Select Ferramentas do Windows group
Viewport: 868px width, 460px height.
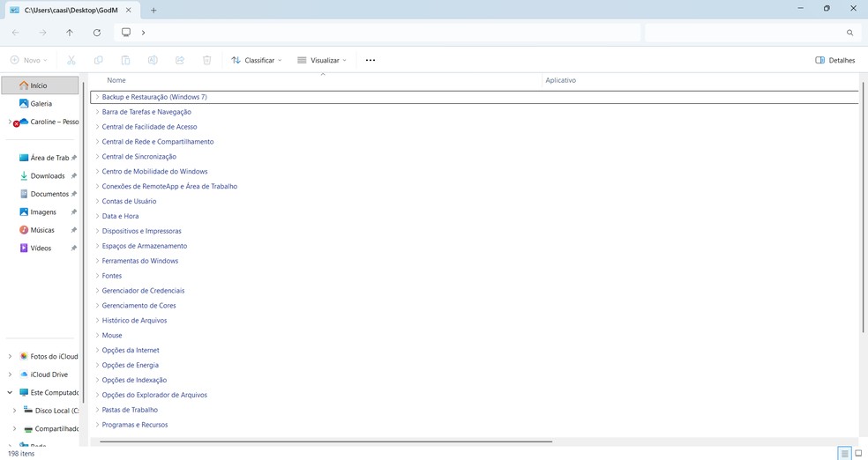pyautogui.click(x=140, y=261)
